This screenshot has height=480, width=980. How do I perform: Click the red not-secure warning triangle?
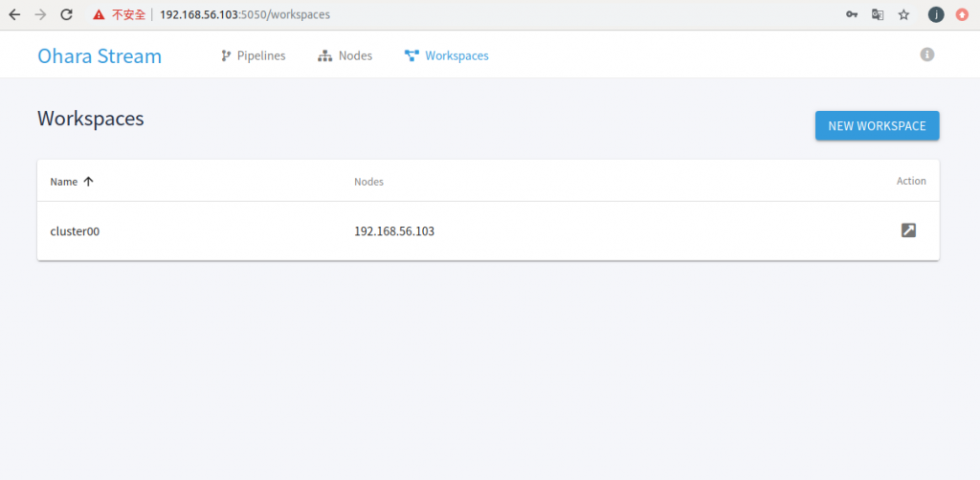coord(99,14)
